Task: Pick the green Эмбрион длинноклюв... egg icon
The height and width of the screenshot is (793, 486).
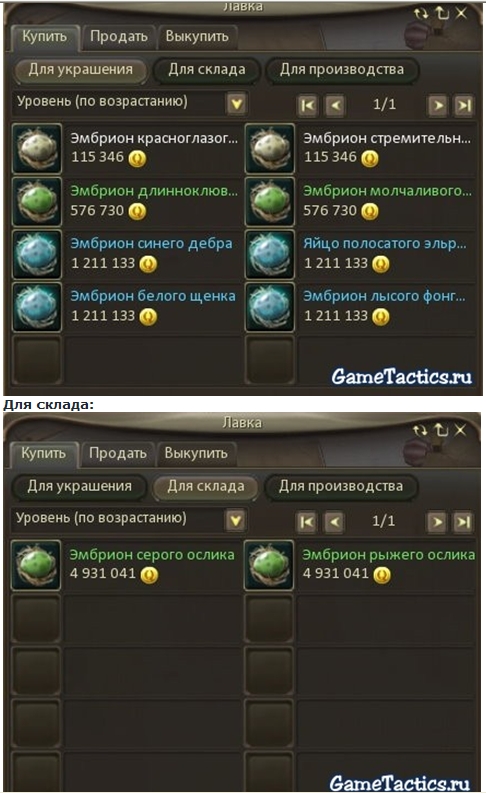Action: pos(37,201)
